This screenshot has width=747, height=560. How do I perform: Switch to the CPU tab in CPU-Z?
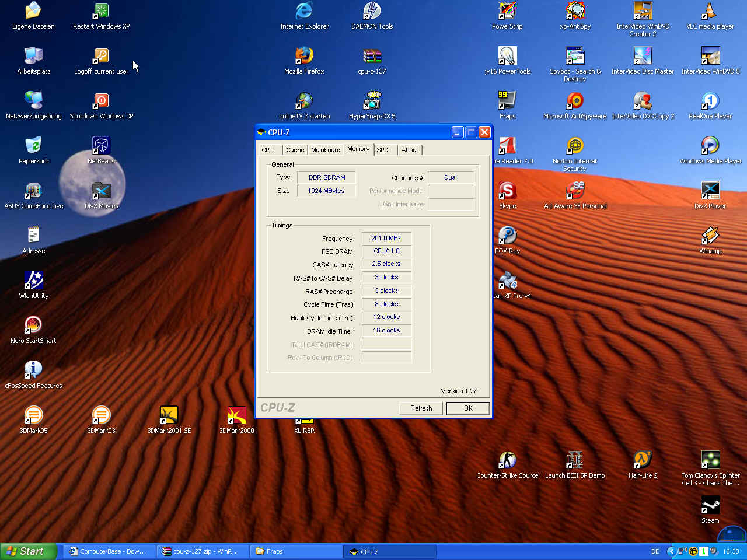coord(268,150)
